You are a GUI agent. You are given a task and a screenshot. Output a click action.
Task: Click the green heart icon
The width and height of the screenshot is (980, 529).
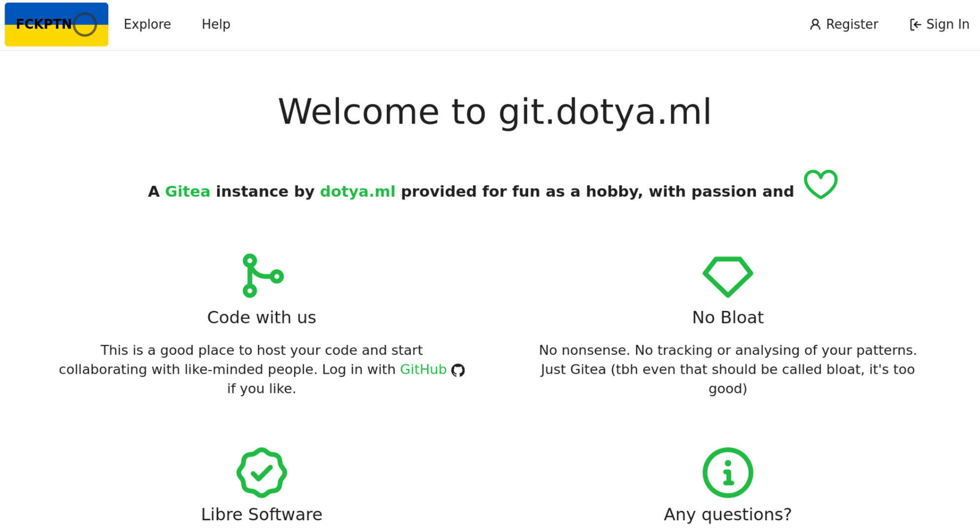click(x=820, y=184)
